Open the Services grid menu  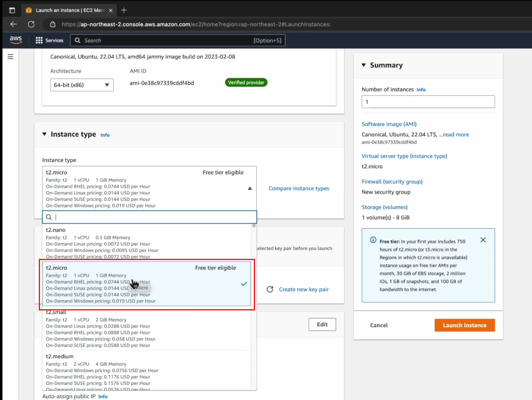50,40
